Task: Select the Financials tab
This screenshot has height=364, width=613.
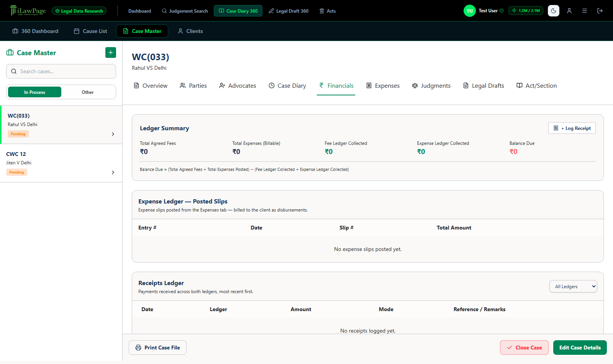Action: click(x=336, y=86)
